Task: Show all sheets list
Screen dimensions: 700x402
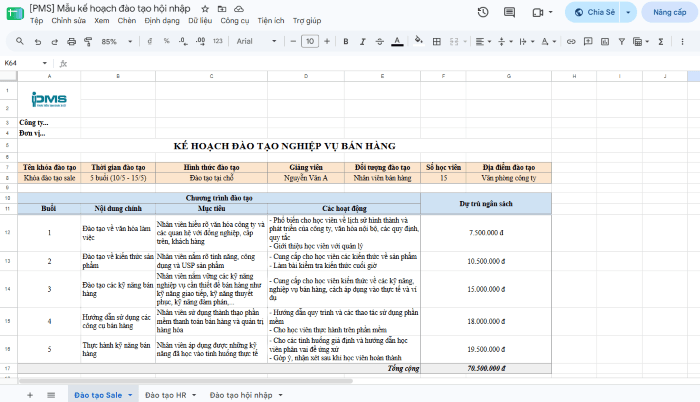Action: click(51, 395)
